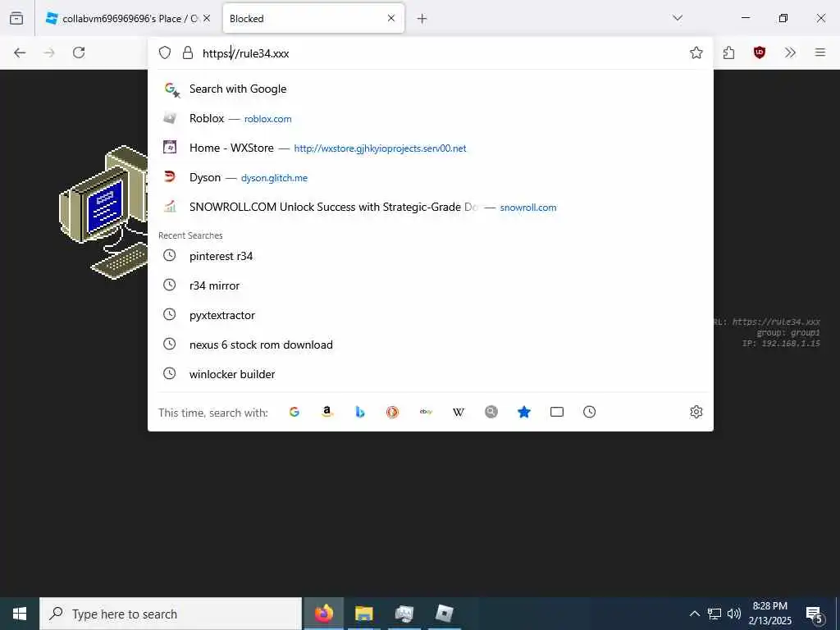840x630 pixels.
Task: Open File Explorer from the taskbar
Action: tap(363, 614)
